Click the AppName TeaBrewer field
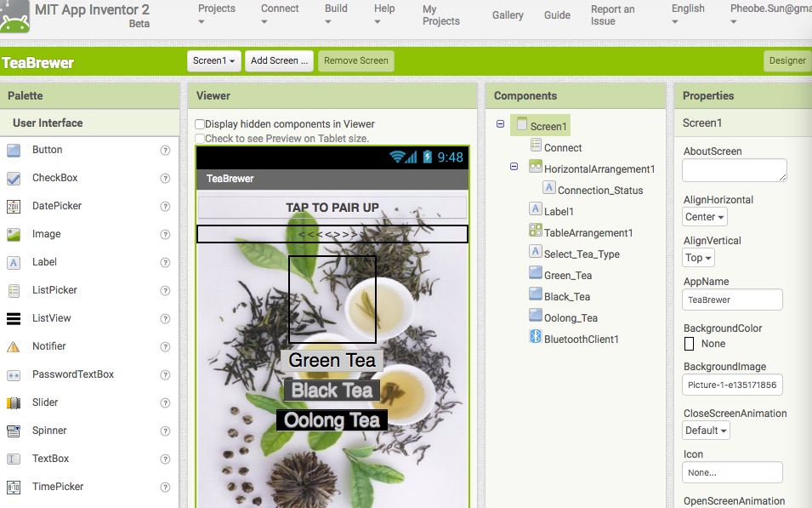The image size is (812, 508). coord(732,300)
